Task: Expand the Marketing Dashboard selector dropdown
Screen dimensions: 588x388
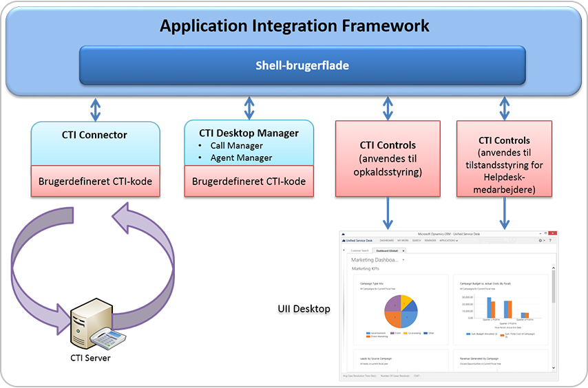Action: pos(403,259)
